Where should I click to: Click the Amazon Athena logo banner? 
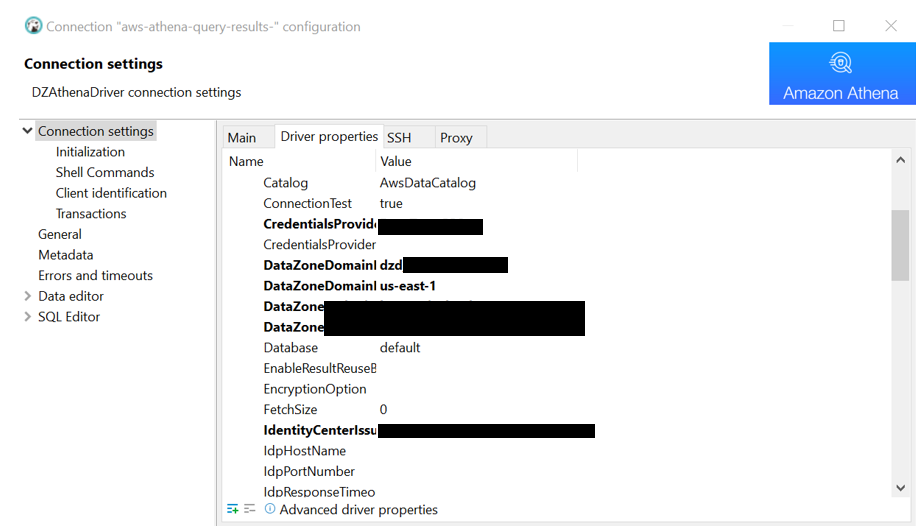click(x=842, y=74)
